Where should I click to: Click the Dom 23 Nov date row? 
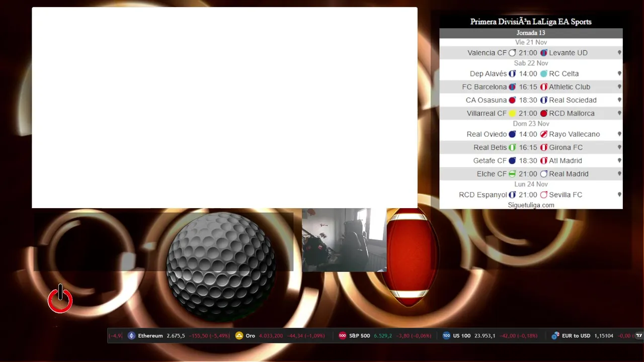531,124
